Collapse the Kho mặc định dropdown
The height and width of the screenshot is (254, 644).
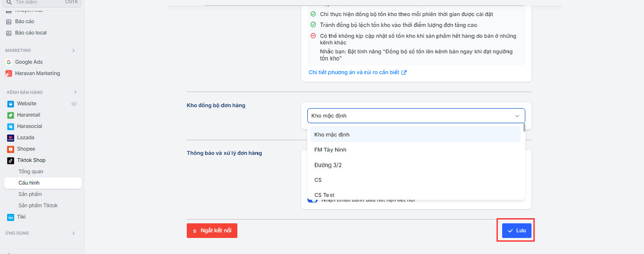[x=517, y=116]
